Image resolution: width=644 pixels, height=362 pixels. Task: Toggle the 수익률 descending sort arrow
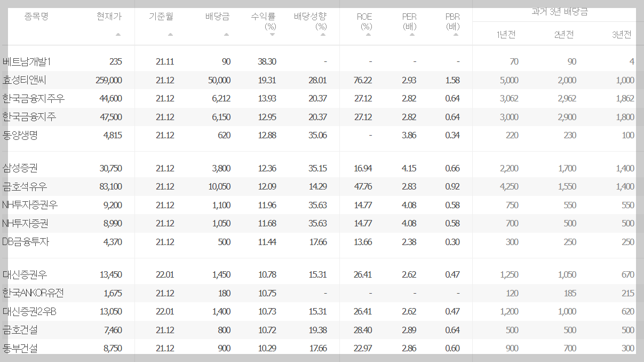tap(272, 34)
